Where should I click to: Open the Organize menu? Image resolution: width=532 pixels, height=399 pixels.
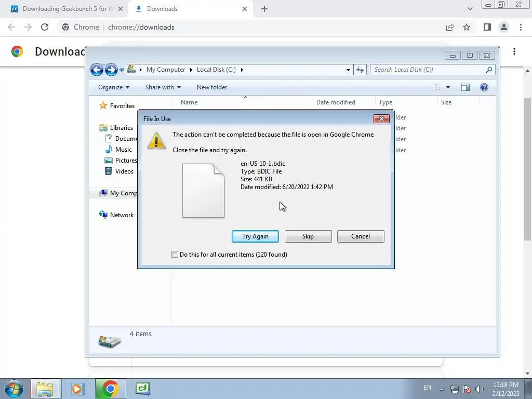[114, 87]
